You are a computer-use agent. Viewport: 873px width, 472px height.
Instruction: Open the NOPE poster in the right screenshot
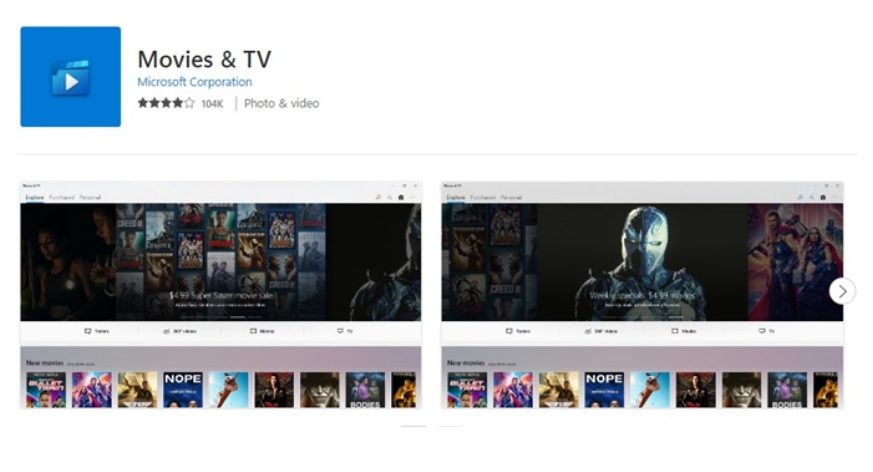click(x=603, y=389)
